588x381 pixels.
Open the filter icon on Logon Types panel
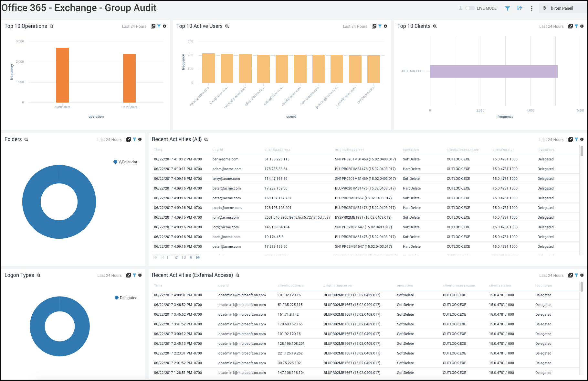pyautogui.click(x=134, y=275)
